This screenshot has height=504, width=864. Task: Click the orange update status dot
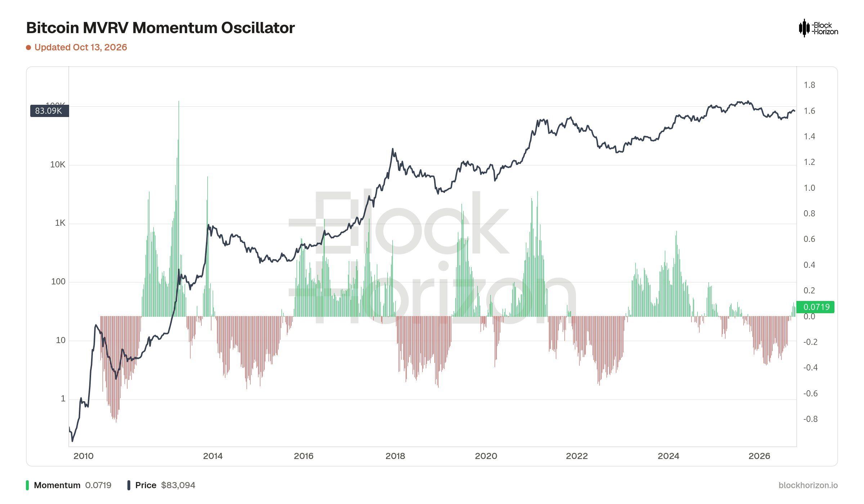coord(28,48)
